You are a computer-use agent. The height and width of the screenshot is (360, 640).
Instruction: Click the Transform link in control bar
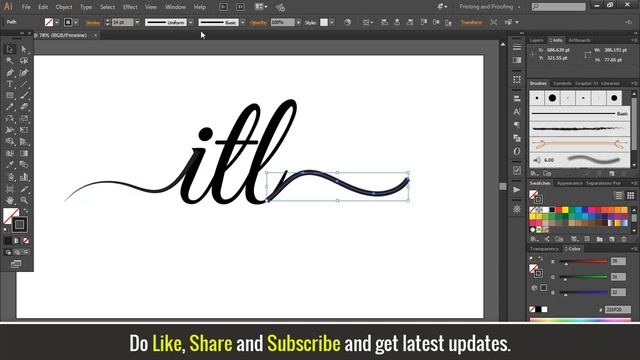click(x=471, y=22)
